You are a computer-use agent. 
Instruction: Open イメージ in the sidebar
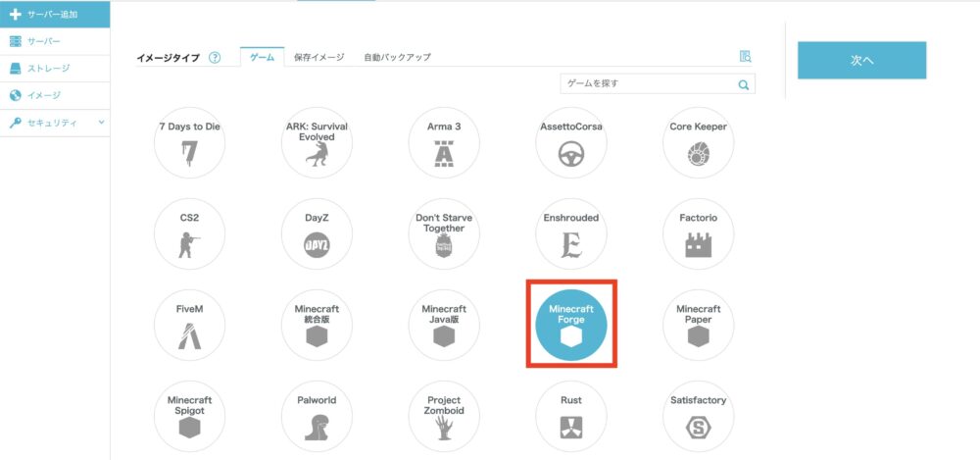click(x=55, y=95)
